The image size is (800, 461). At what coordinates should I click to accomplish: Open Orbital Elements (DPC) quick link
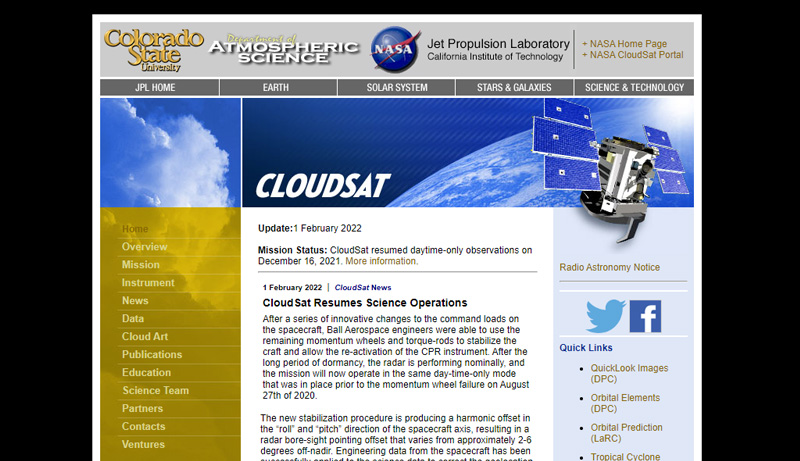click(x=625, y=403)
